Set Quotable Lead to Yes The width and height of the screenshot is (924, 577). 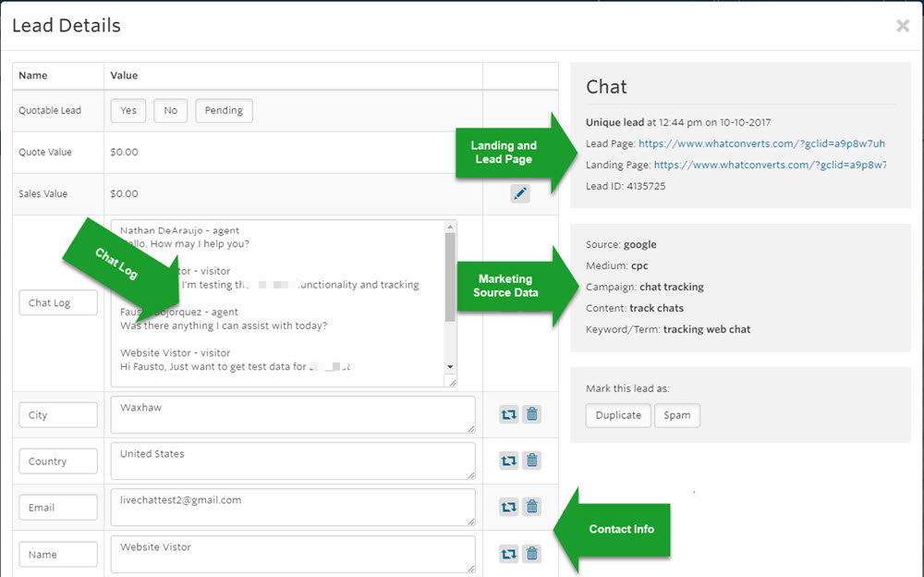(128, 110)
